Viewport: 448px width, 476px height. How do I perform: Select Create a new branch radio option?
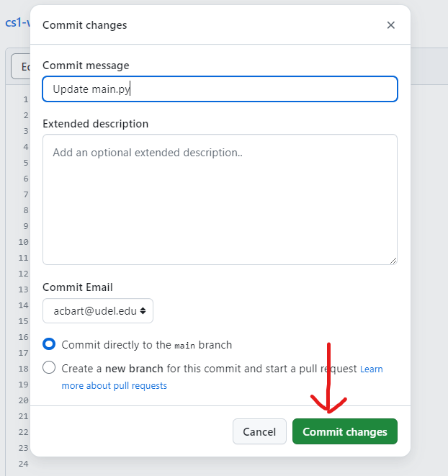point(49,368)
